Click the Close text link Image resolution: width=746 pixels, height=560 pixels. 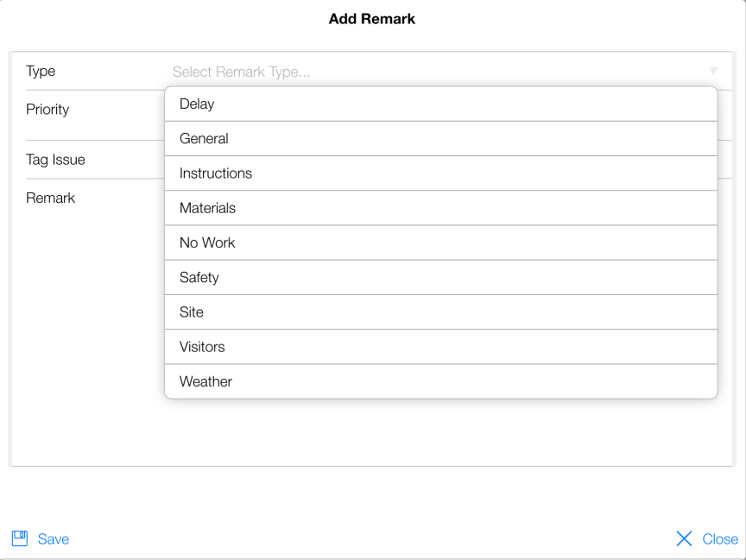720,539
